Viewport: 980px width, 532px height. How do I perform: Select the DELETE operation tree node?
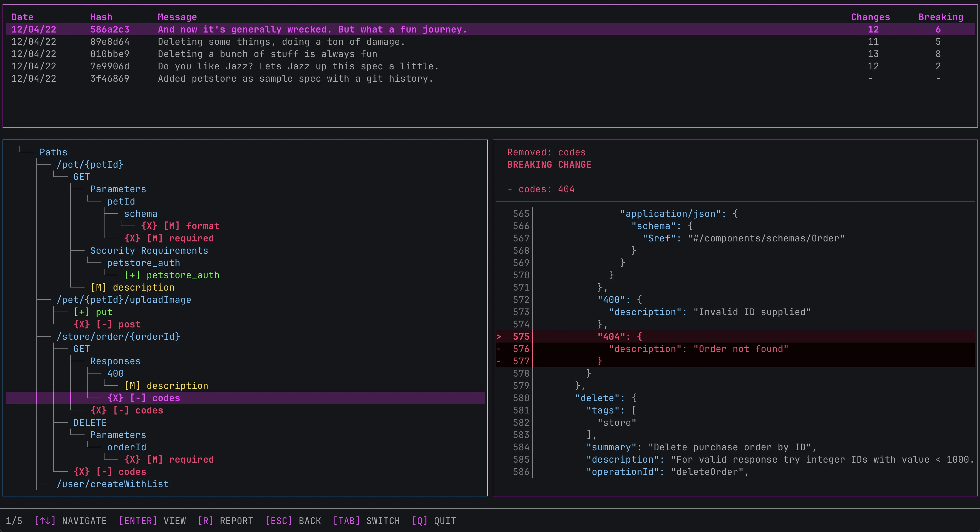point(90,422)
